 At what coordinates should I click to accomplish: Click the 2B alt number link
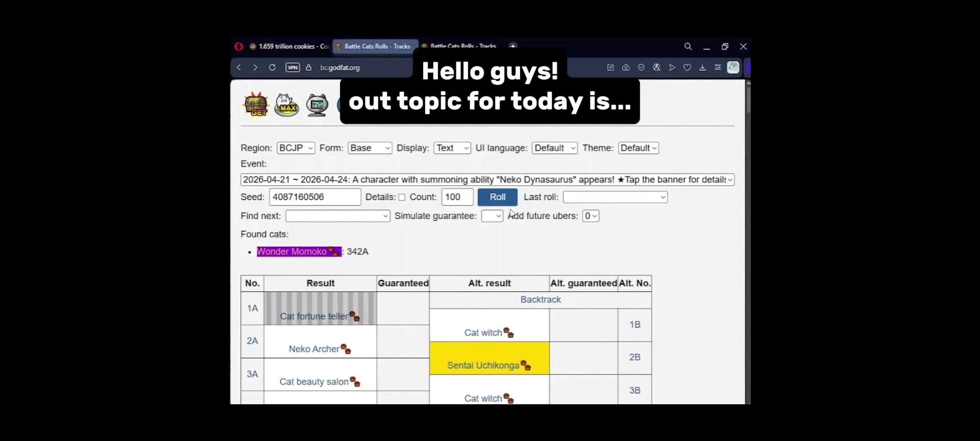point(635,357)
